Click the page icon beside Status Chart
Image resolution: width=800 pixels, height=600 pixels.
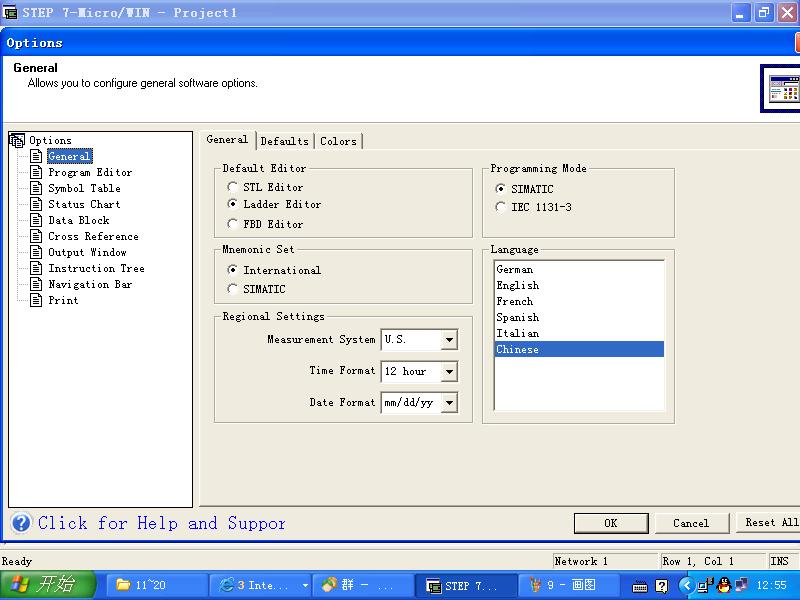36,204
